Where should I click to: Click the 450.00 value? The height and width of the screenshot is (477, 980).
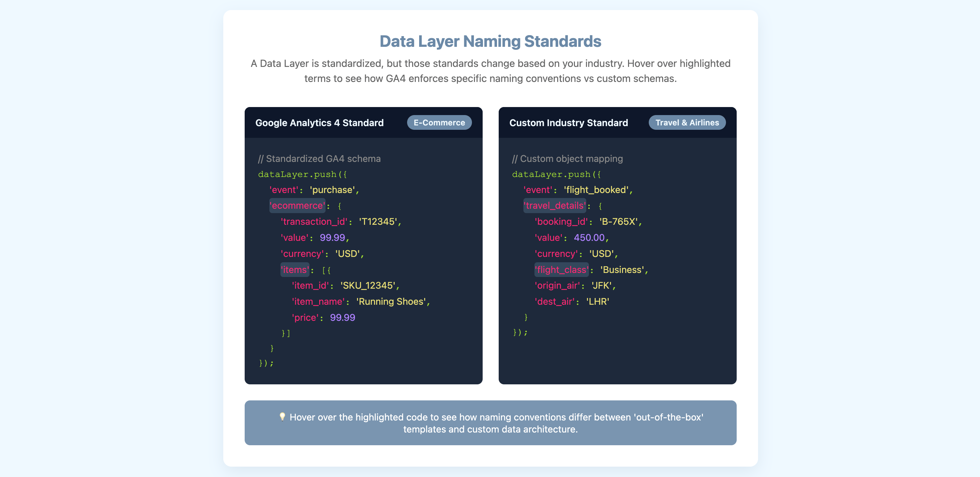click(x=589, y=237)
